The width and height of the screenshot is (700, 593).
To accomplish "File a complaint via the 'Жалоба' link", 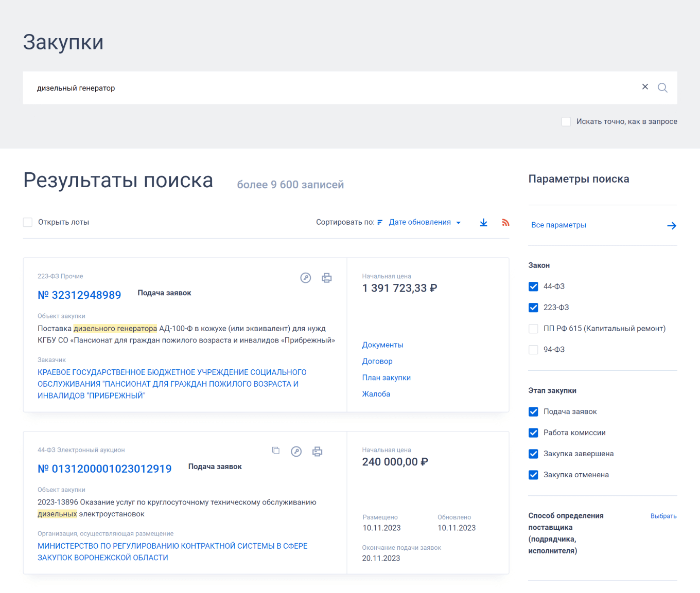I will click(x=376, y=394).
